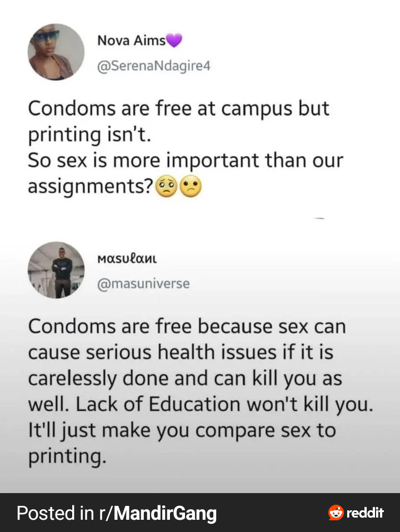Click the line "Condoms are free at campus but"
The height and width of the screenshot is (532, 400).
coord(178,108)
